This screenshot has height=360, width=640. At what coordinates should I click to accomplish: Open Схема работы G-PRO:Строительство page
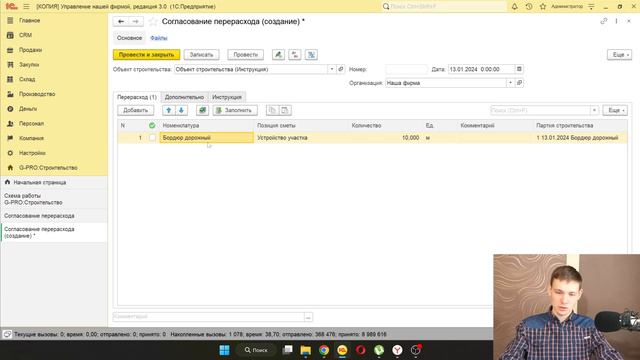pos(54,199)
